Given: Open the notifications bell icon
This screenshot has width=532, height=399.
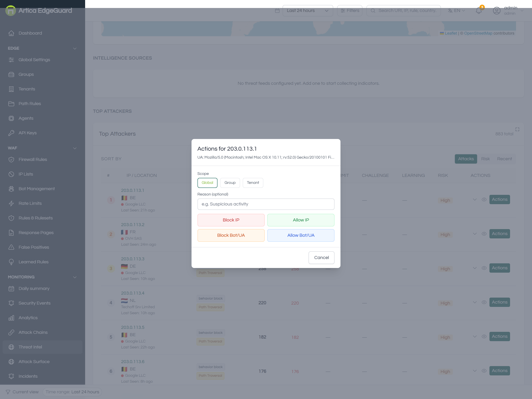Looking at the screenshot, I should tap(479, 11).
